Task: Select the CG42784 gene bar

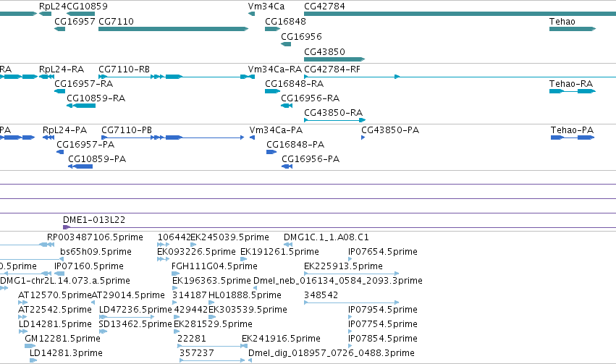Action: click(x=460, y=14)
